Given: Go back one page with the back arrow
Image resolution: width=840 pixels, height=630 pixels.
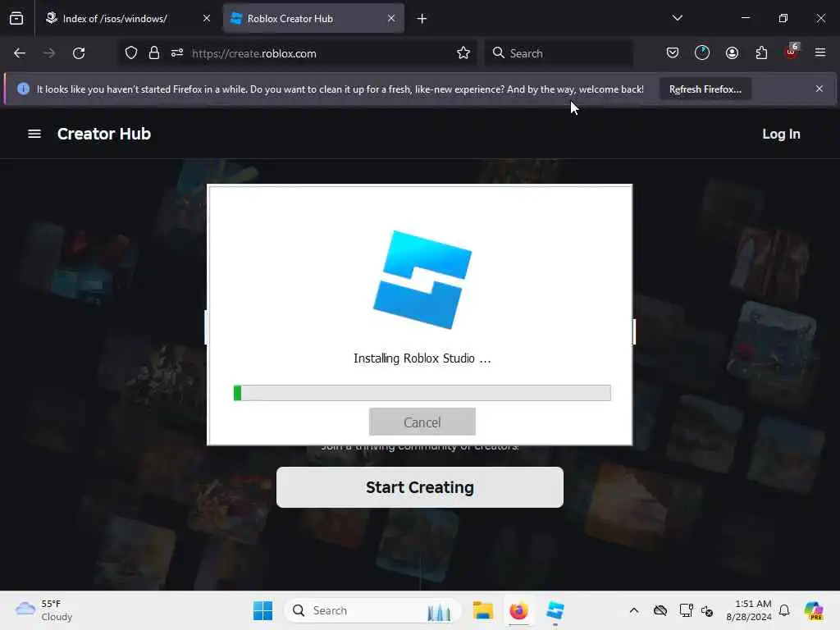Looking at the screenshot, I should click(x=20, y=53).
